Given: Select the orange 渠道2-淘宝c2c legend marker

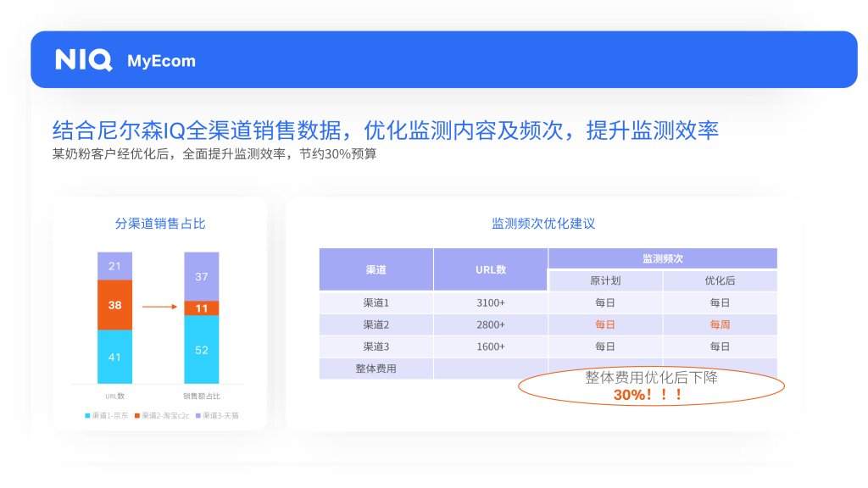Looking at the screenshot, I should (136, 416).
